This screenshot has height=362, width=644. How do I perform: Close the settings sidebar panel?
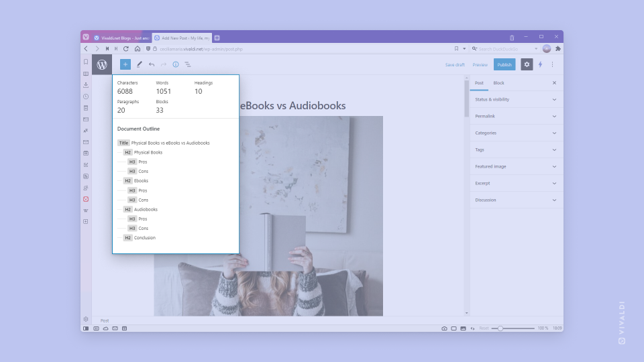(554, 83)
